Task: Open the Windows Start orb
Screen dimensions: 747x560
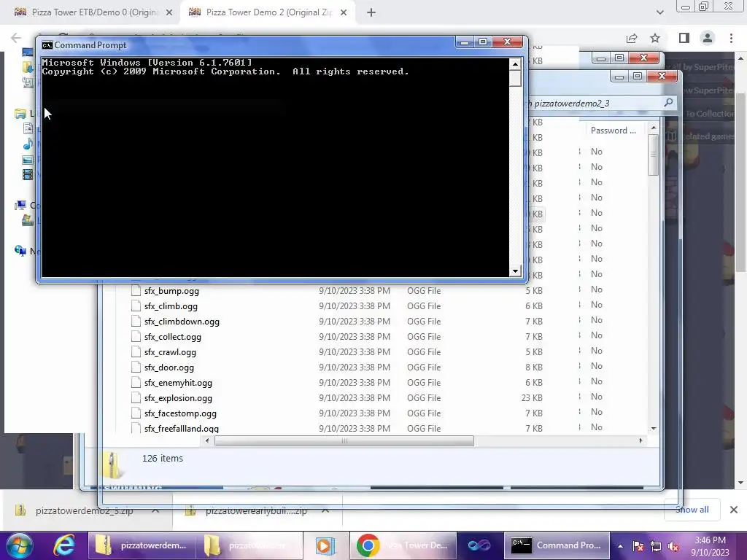Action: tap(19, 545)
